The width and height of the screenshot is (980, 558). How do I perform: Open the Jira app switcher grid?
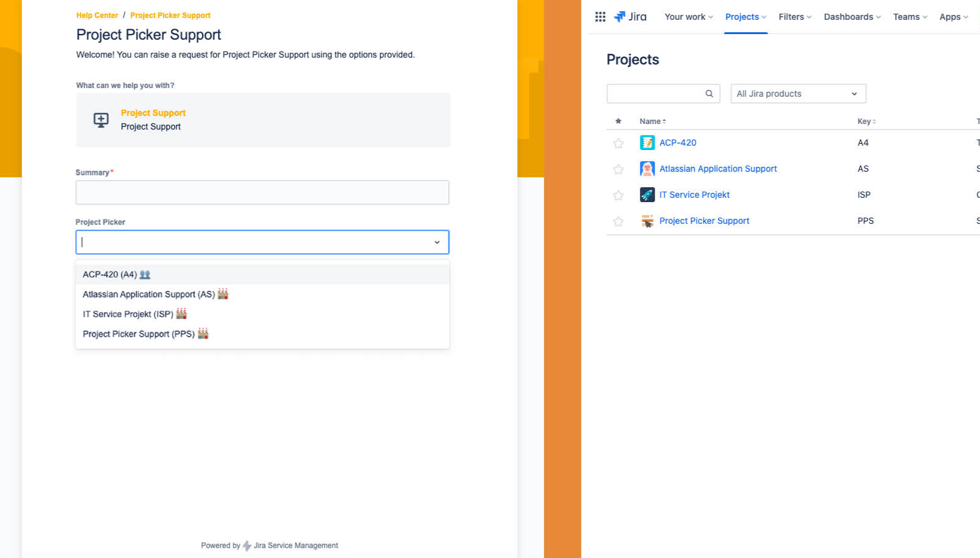[x=600, y=17]
